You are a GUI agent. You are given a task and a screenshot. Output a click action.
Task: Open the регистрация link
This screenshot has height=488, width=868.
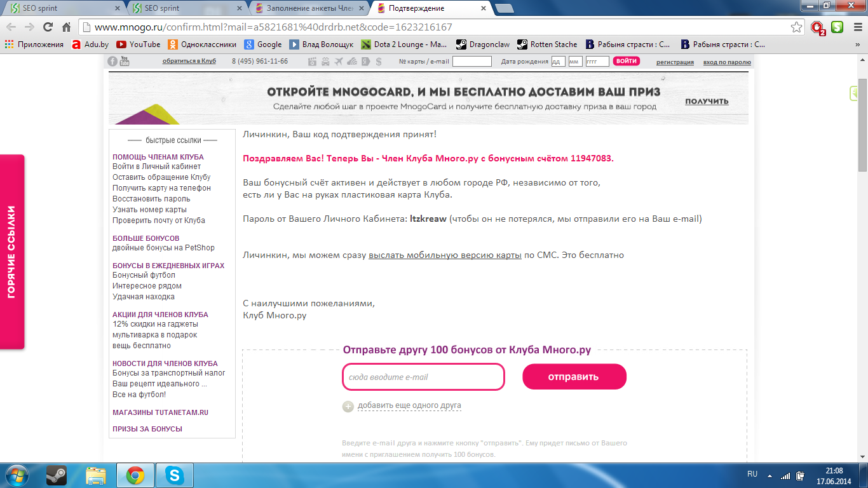[x=675, y=62]
